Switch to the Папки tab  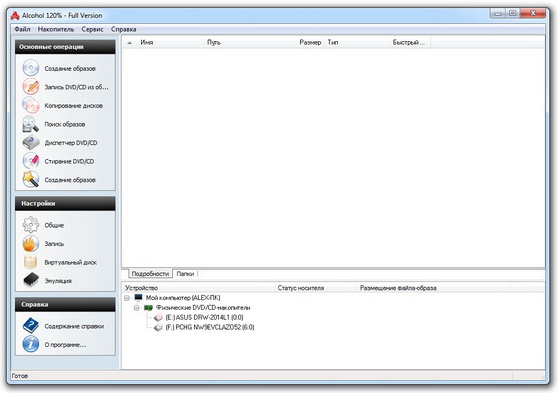pyautogui.click(x=185, y=274)
